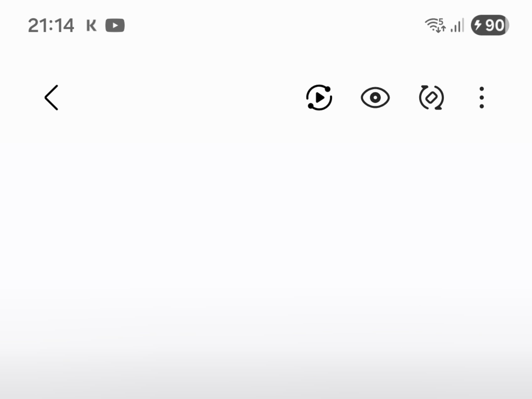Screen dimensions: 532x399
Task: Tap the 21:14 clock in status bar
Action: pyautogui.click(x=51, y=25)
